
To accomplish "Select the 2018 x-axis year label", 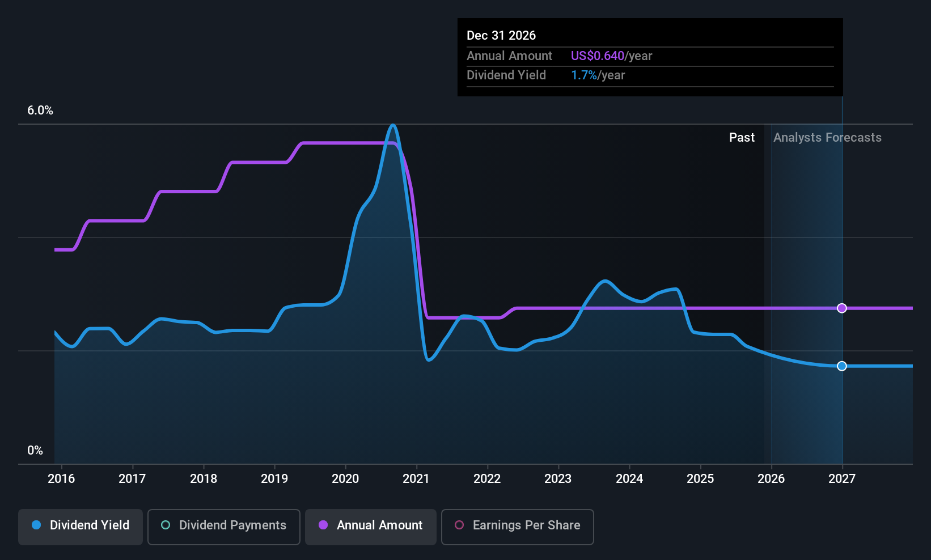I will [204, 479].
